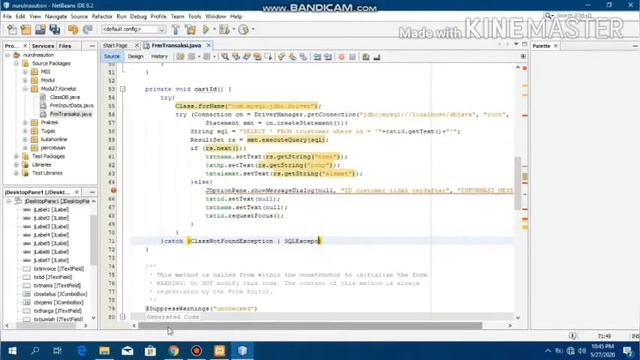This screenshot has height=360, width=640.
Task: Select the txtnama JTextField in Navigator
Action: [57, 285]
